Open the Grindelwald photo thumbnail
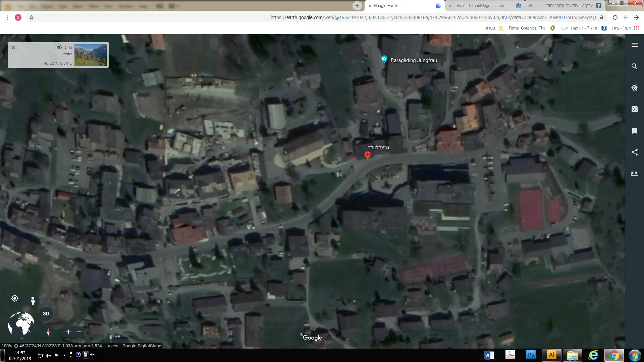This screenshot has height=362, width=644. [x=91, y=55]
